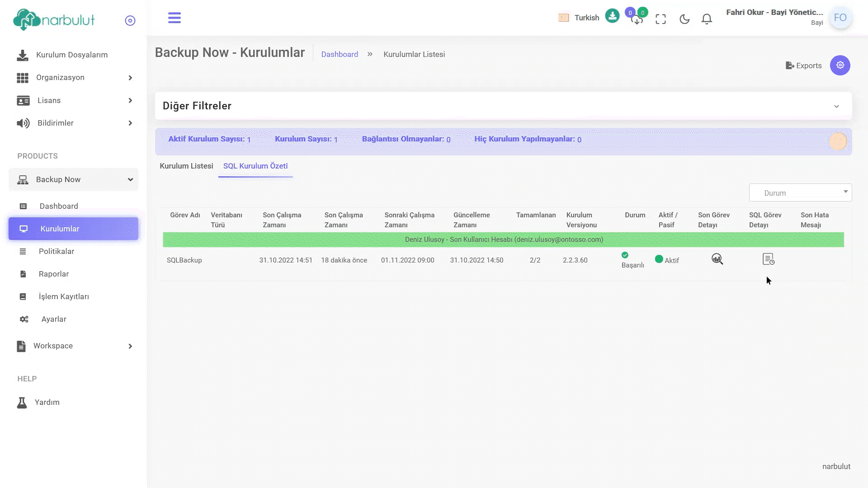Click the 31.10.2022 14:50 update time cell
This screenshot has width=868, height=488.
(476, 260)
